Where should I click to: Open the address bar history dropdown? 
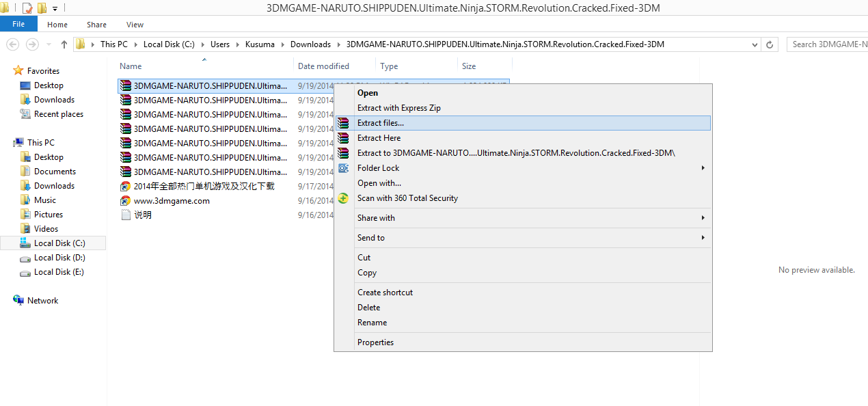tap(755, 44)
